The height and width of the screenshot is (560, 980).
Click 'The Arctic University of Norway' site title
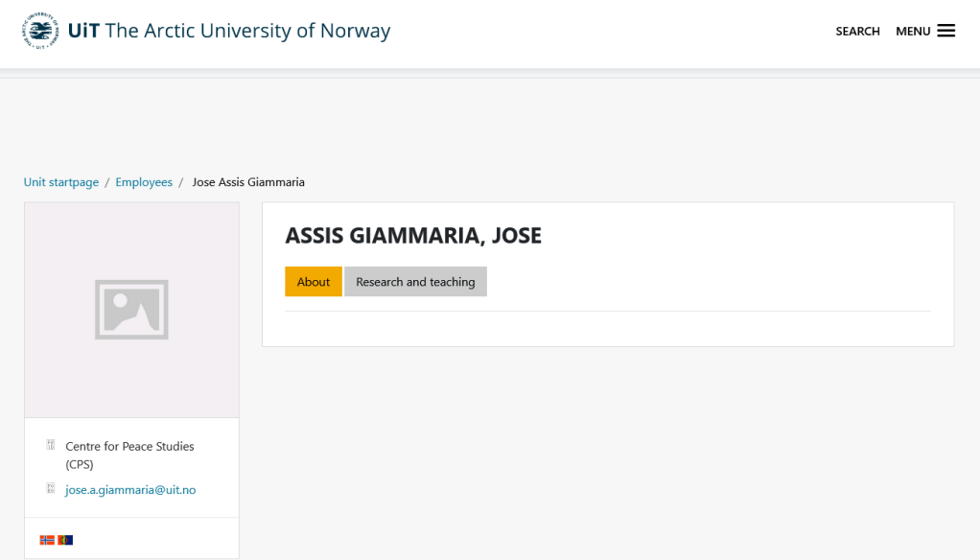point(247,31)
